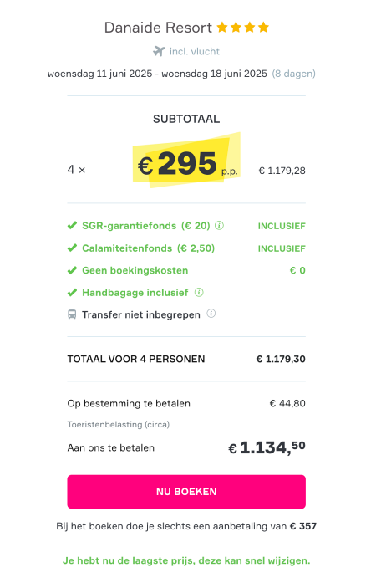Click the SGR-garantiefonds green checkmark

tap(72, 225)
